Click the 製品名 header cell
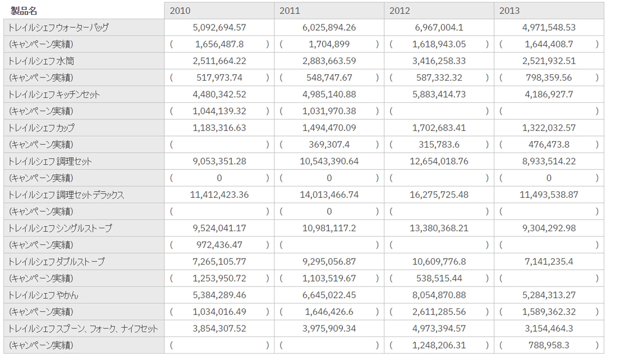Image resolution: width=623 pixels, height=364 pixels. 84,11
